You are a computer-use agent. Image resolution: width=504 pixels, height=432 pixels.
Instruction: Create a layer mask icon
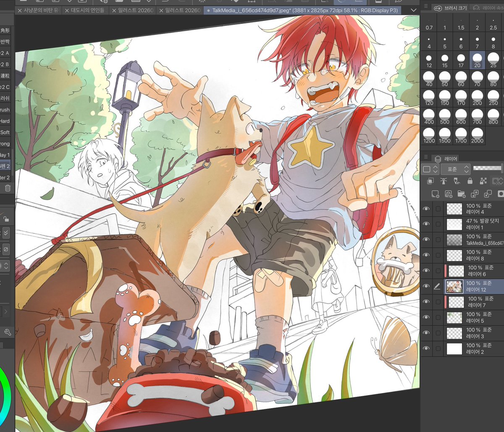point(500,194)
